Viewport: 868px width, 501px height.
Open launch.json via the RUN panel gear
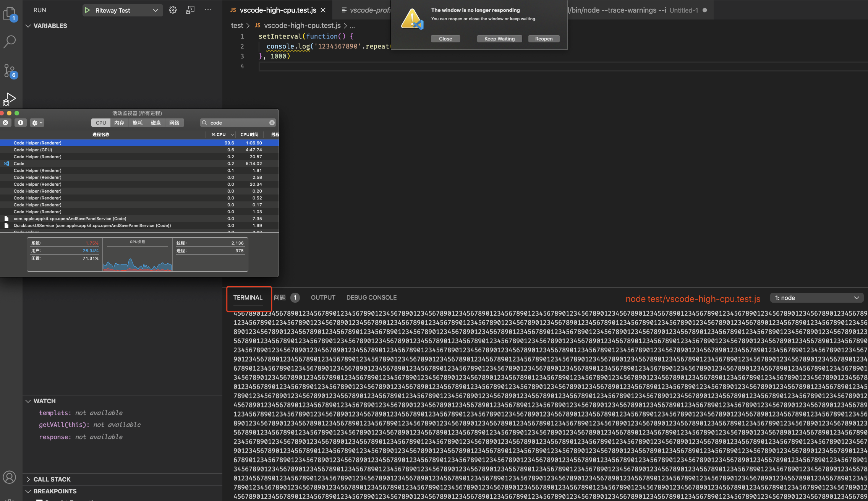click(x=172, y=10)
